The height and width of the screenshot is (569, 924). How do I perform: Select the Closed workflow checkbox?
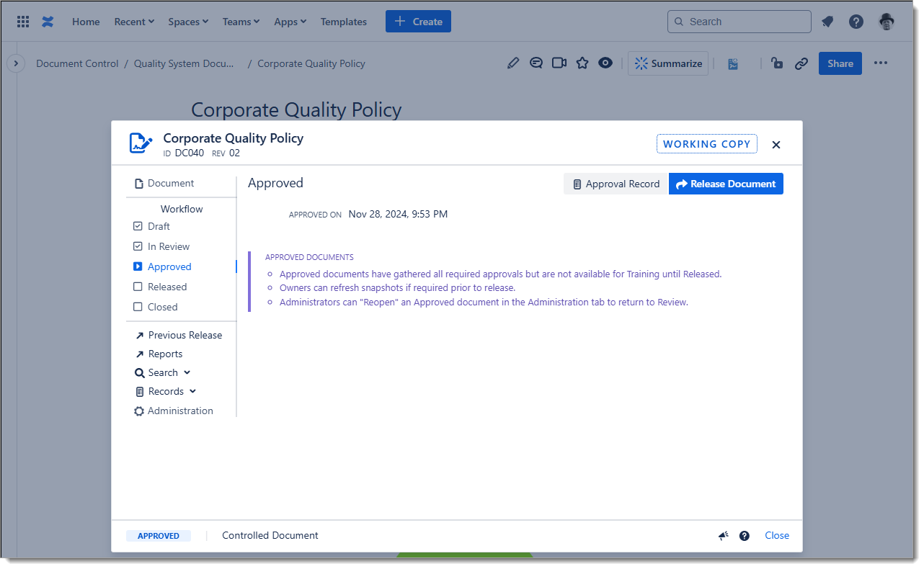138,307
